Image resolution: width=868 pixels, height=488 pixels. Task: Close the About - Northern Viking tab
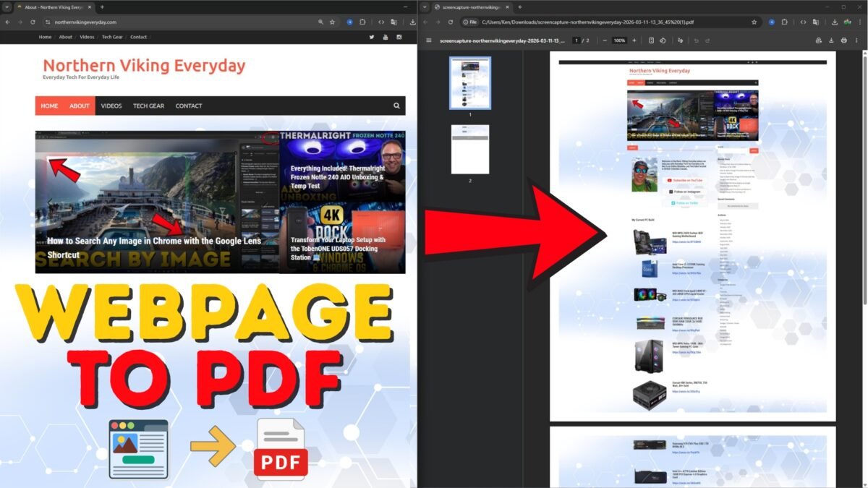tap(89, 7)
